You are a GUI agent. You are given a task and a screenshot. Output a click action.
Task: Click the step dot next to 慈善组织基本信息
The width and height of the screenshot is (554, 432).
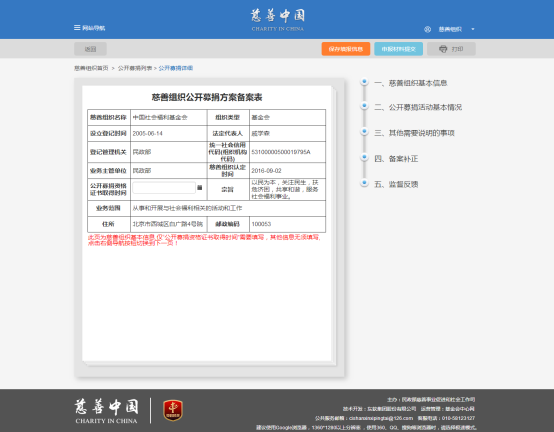[364, 82]
